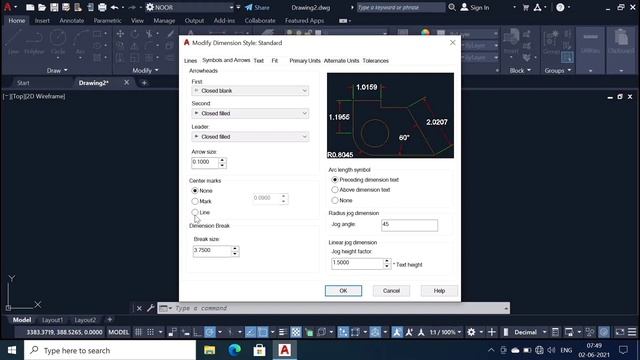Switch to the Fit tab
Image resolution: width=640 pixels, height=360 pixels.
[275, 61]
